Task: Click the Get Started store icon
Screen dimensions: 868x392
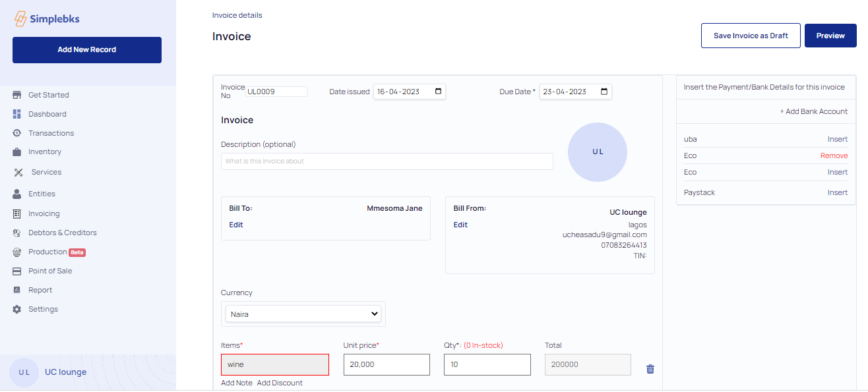Action: click(x=17, y=95)
